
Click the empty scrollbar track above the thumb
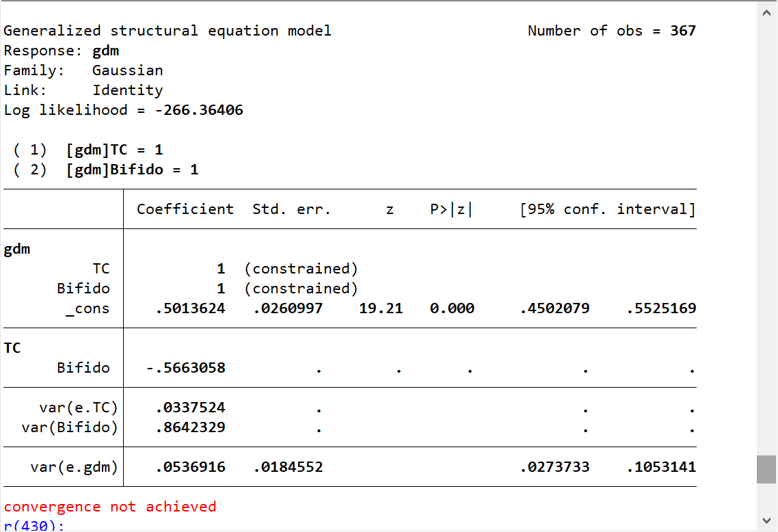click(x=766, y=239)
